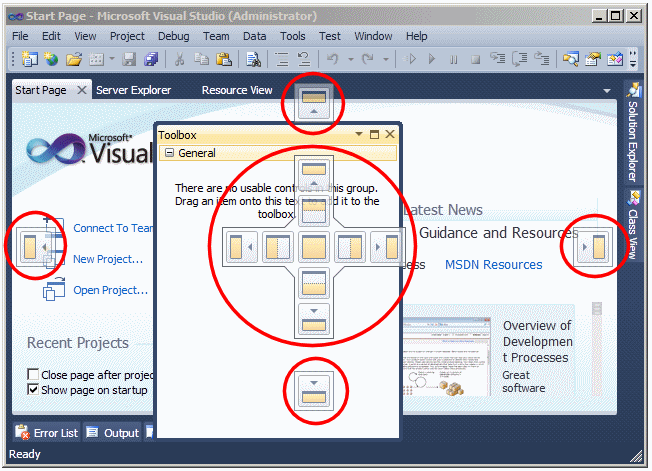Click the Find in Files toolbar icon
This screenshot has height=471, width=652.
[x=253, y=59]
